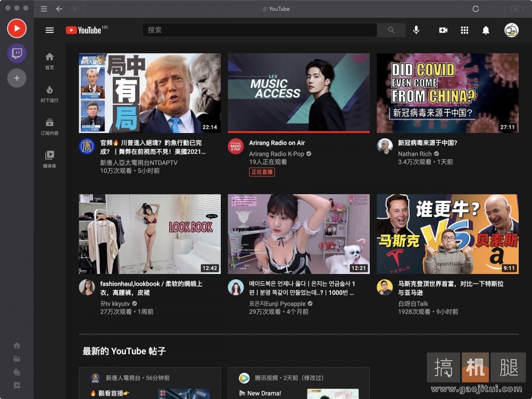
Task: Open the 新冠病毒来源于中国? video title
Action: (428, 143)
